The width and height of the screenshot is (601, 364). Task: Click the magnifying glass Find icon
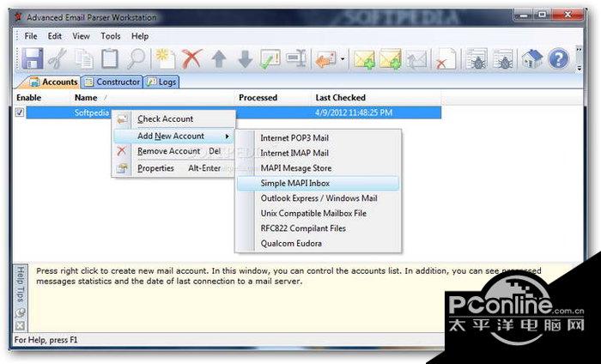[136, 59]
